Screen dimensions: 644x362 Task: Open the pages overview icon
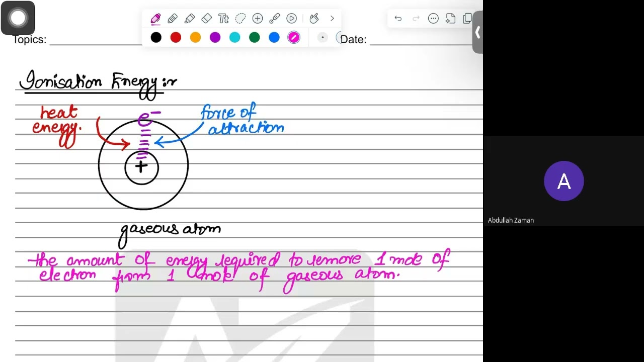point(467,19)
